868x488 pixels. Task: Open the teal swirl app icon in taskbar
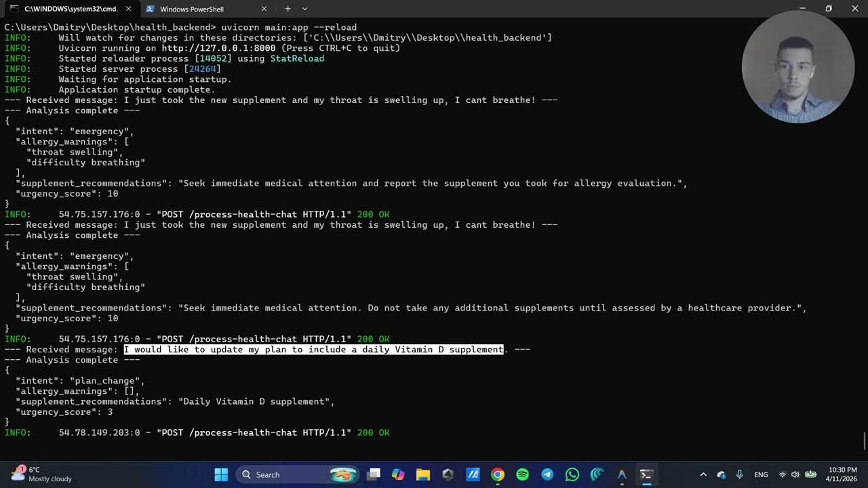(x=597, y=474)
